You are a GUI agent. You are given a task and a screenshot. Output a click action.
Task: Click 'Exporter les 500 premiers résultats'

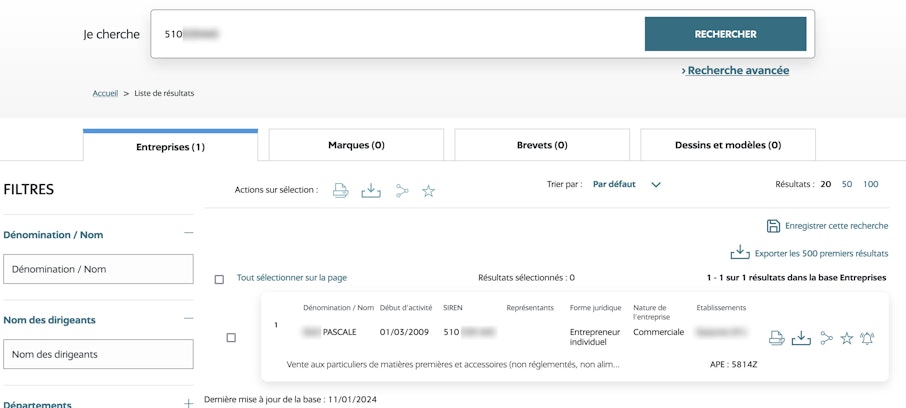[821, 254]
